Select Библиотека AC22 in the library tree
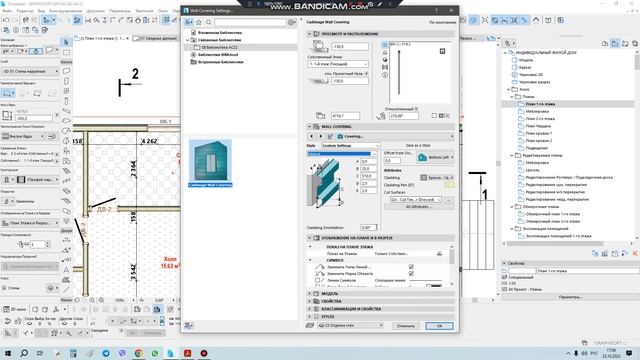Viewport: 640px width, 360px height. tap(219, 47)
